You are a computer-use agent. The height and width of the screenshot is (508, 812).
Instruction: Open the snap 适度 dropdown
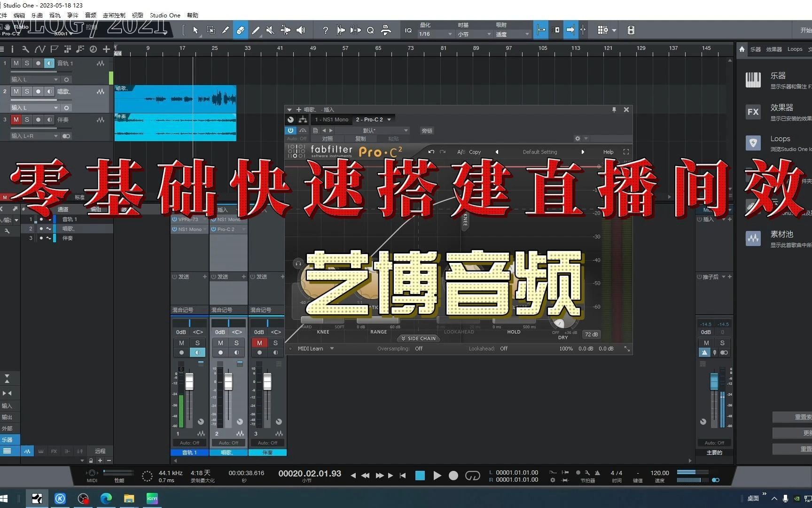click(512, 34)
